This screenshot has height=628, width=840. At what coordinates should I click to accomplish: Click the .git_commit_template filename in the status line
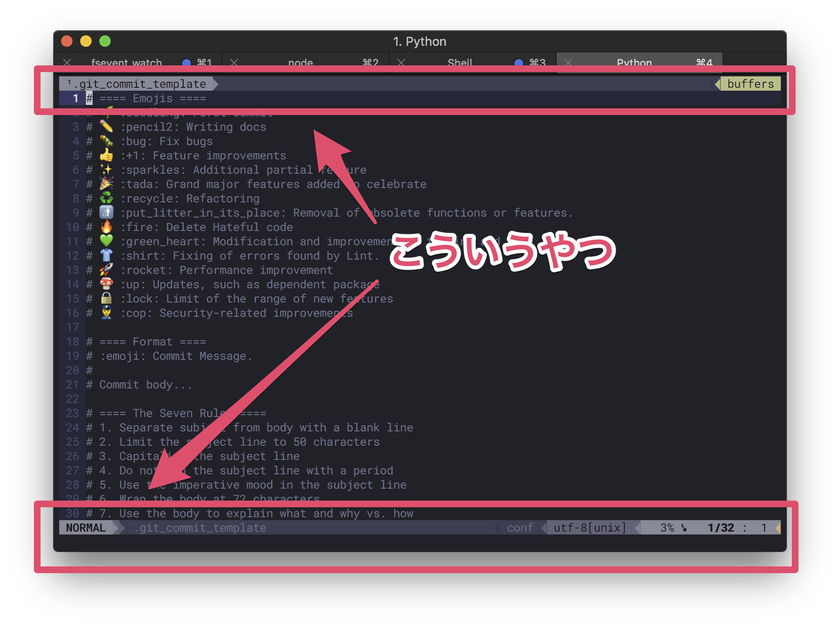[200, 528]
